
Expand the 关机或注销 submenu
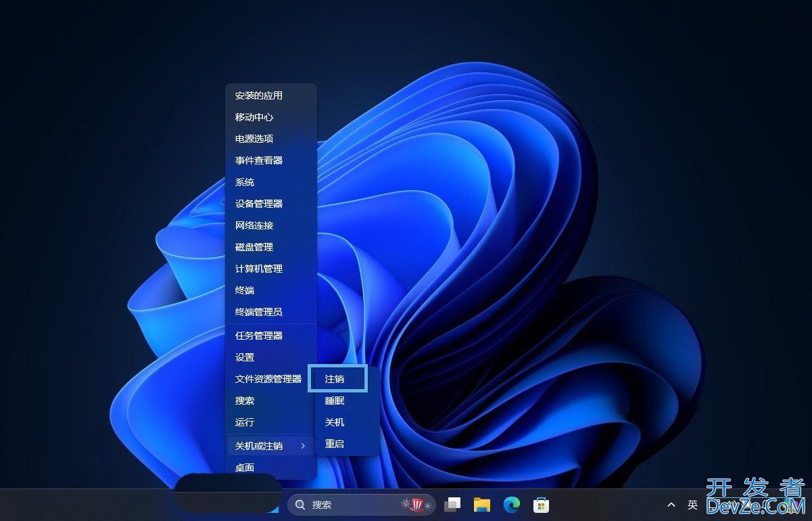tap(270, 446)
